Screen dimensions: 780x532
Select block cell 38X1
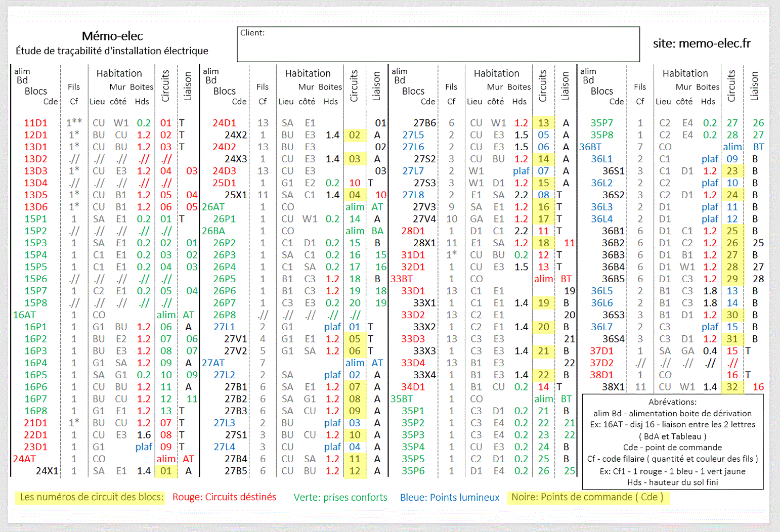click(613, 387)
